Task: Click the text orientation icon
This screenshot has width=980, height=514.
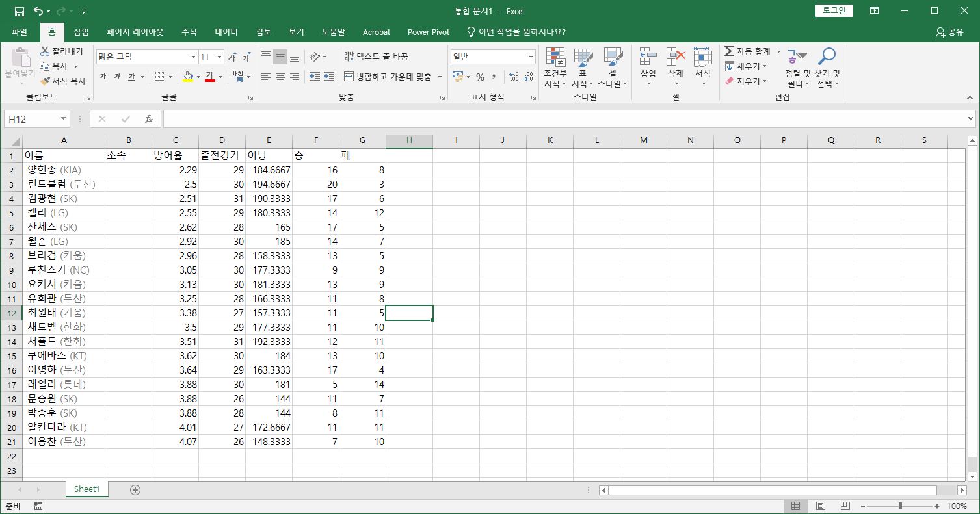Action: (315, 57)
